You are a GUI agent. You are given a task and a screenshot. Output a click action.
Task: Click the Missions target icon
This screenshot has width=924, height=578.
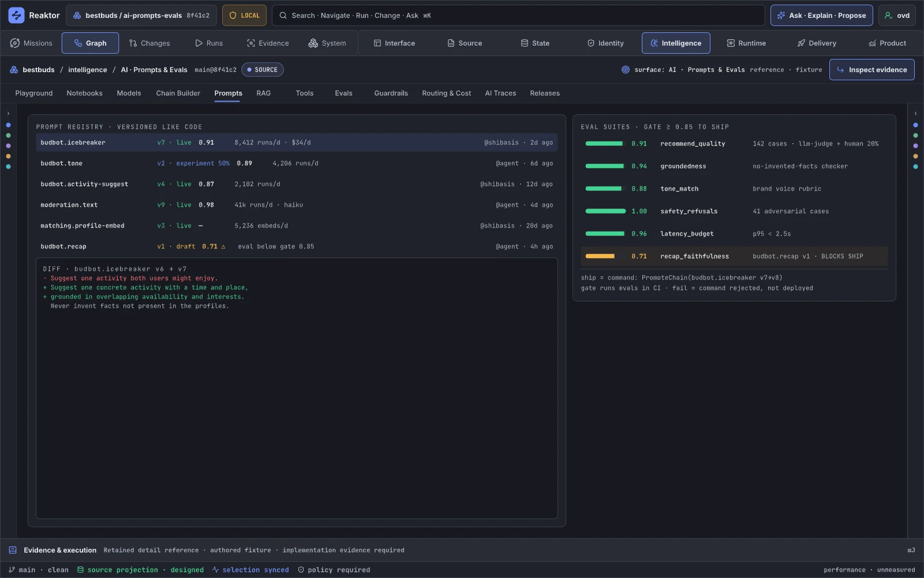click(15, 43)
